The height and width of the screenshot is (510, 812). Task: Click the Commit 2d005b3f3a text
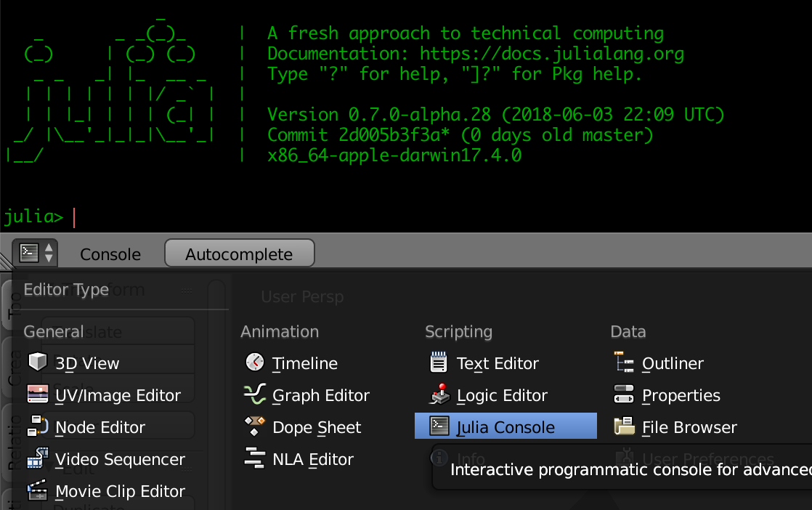pyautogui.click(x=358, y=135)
